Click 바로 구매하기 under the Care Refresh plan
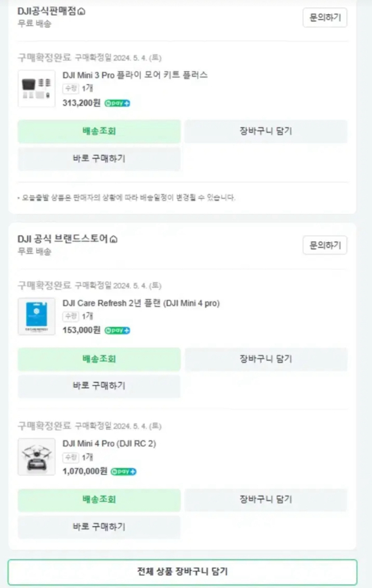The height and width of the screenshot is (588, 372). pyautogui.click(x=98, y=386)
